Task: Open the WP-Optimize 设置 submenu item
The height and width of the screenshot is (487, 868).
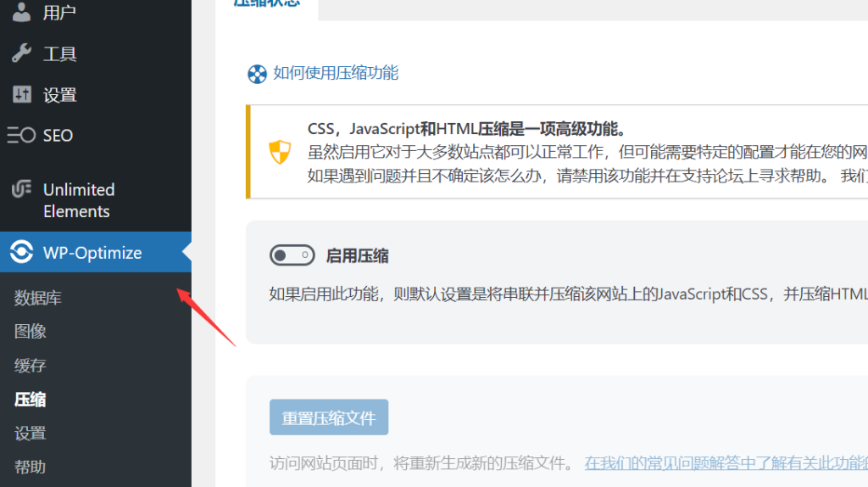Action: (x=30, y=434)
